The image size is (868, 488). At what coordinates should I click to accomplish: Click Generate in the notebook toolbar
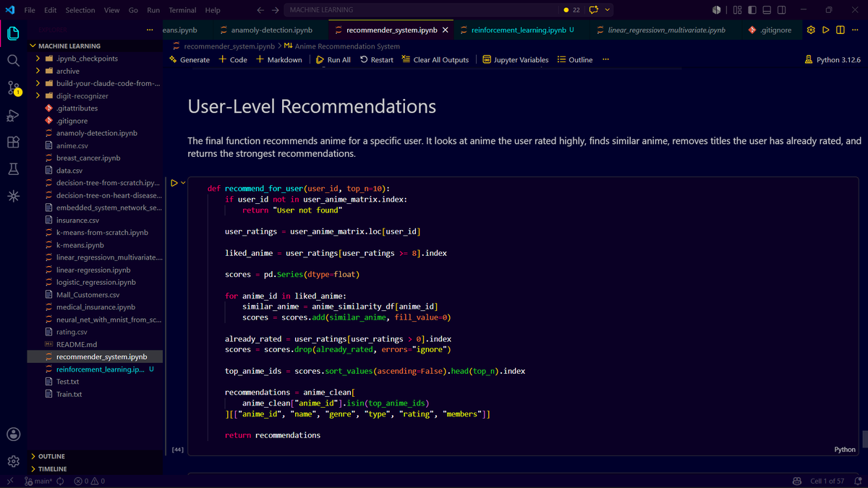pos(190,59)
